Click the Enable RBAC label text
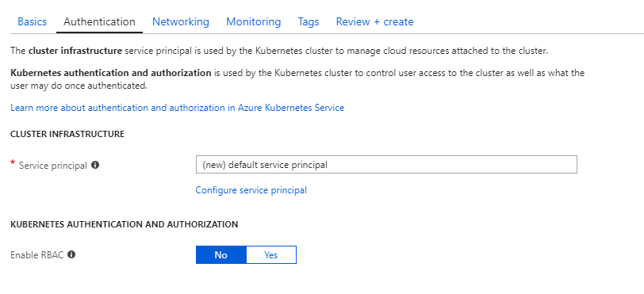Image resolution: width=644 pixels, height=294 pixels. [x=37, y=255]
